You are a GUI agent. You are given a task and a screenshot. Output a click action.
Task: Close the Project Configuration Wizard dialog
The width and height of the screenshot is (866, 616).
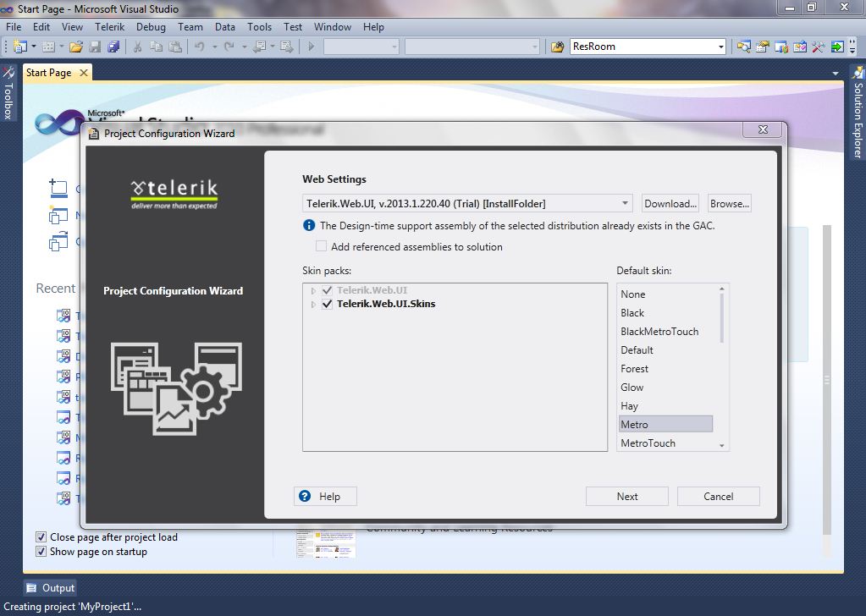763,129
